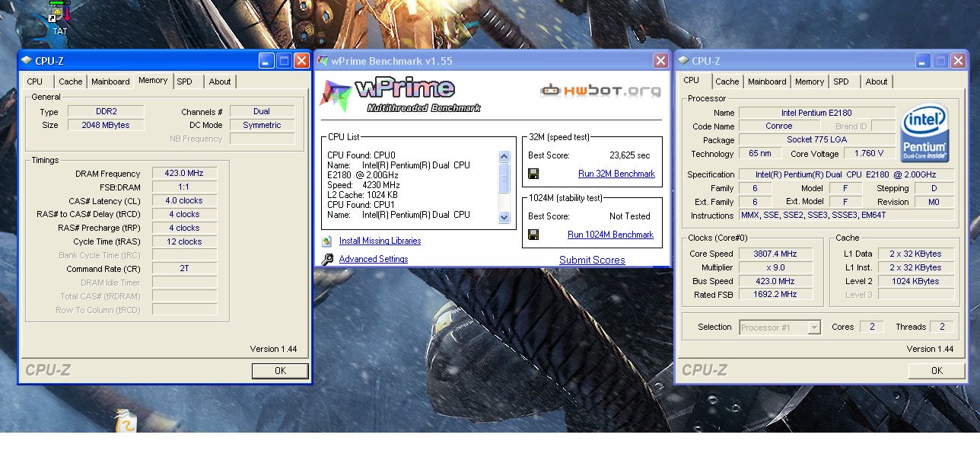Open the About tab in right CPU-Z window
Viewport: 980px width, 457px height.
[877, 81]
